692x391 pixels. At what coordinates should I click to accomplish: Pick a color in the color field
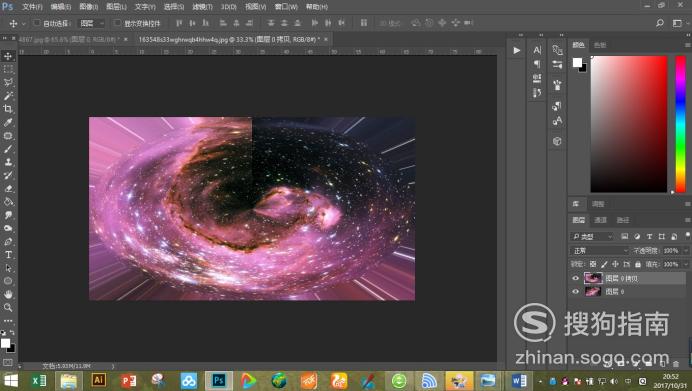(x=629, y=124)
